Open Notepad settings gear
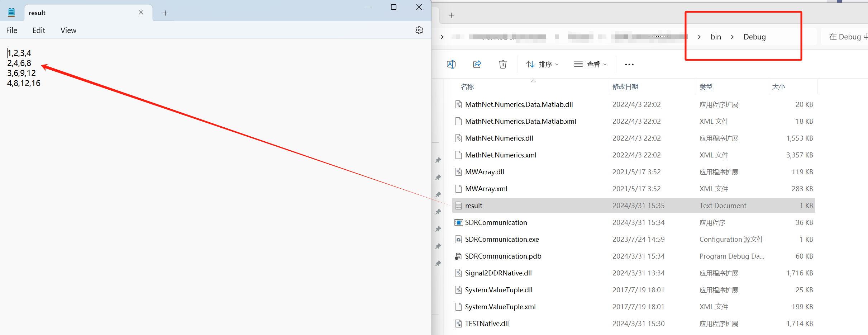The width and height of the screenshot is (868, 335). tap(419, 30)
